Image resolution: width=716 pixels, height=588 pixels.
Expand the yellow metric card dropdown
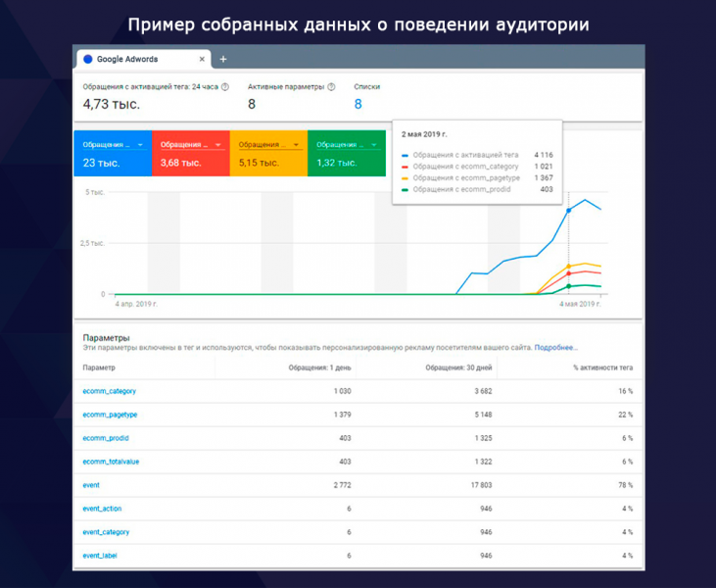click(x=295, y=144)
